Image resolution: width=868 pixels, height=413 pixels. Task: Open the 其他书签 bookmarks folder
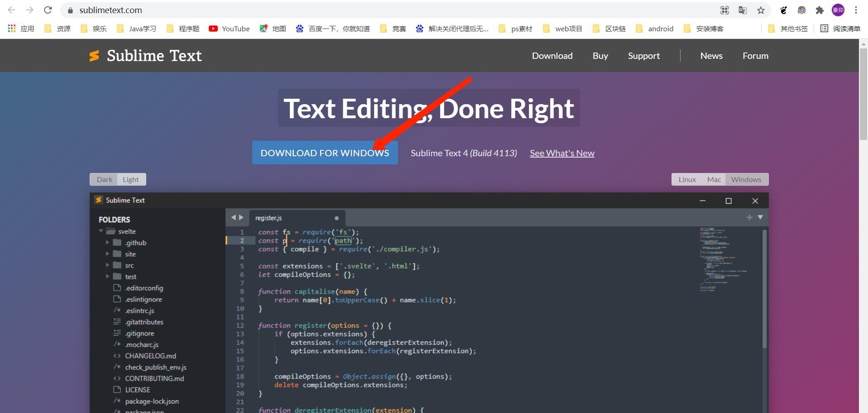click(788, 29)
